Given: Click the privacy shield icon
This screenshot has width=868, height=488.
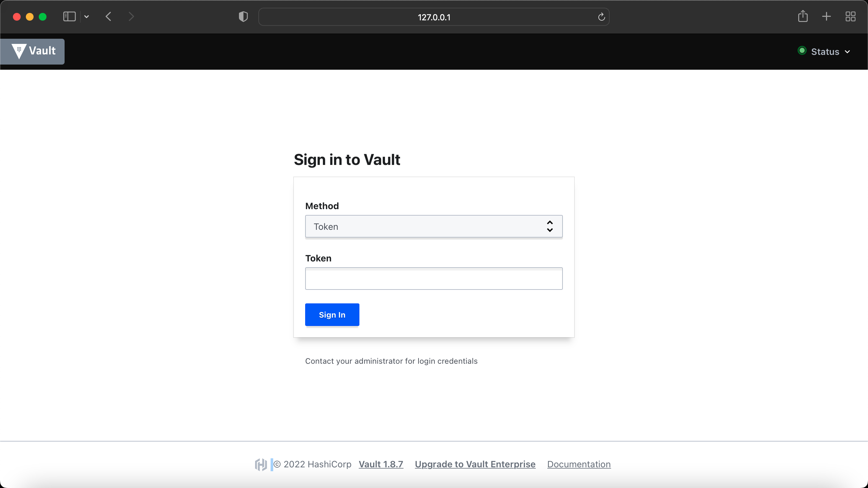Looking at the screenshot, I should click(x=243, y=16).
